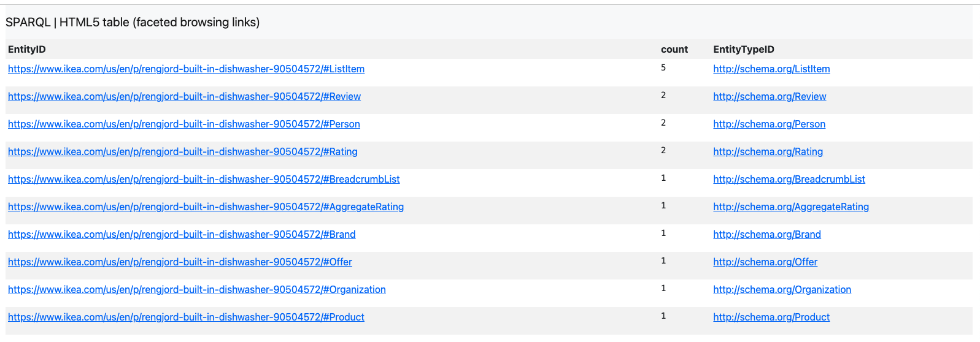Follow the schema.org/Brand type link
The width and height of the screenshot is (980, 342).
pyautogui.click(x=767, y=235)
